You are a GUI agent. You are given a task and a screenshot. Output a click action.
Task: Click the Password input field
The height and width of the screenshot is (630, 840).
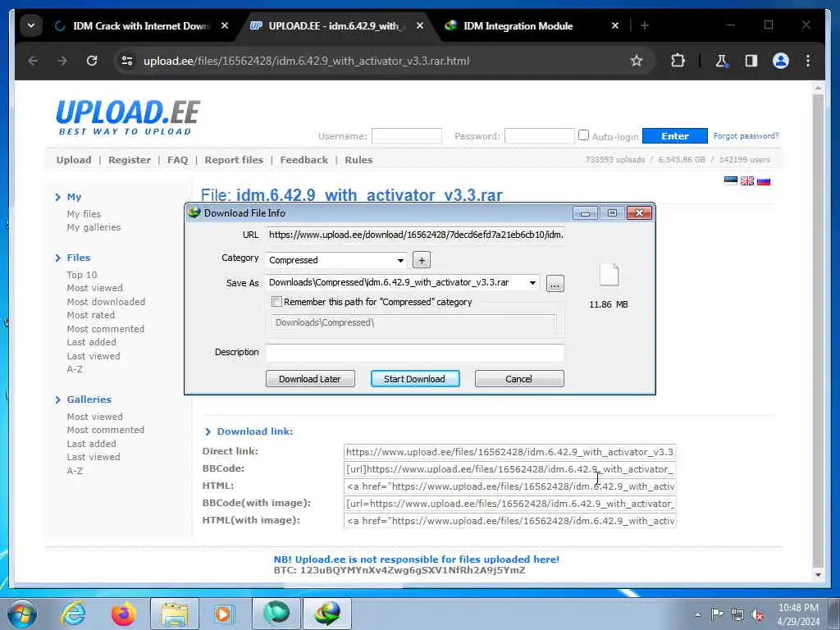point(540,136)
